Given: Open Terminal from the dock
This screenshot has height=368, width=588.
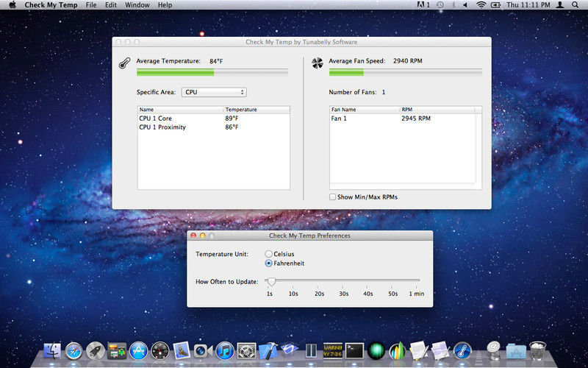Looking at the screenshot, I should pos(354,351).
